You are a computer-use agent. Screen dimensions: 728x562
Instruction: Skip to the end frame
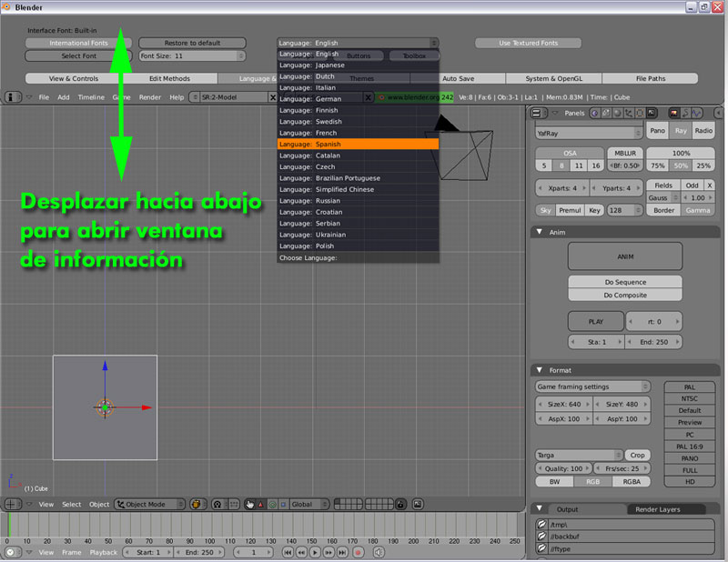coord(342,552)
